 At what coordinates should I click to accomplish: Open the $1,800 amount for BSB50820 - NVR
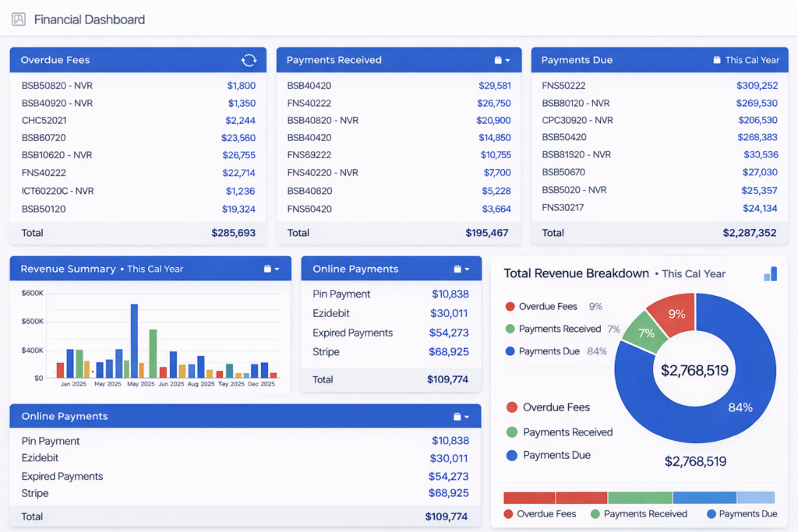(241, 86)
